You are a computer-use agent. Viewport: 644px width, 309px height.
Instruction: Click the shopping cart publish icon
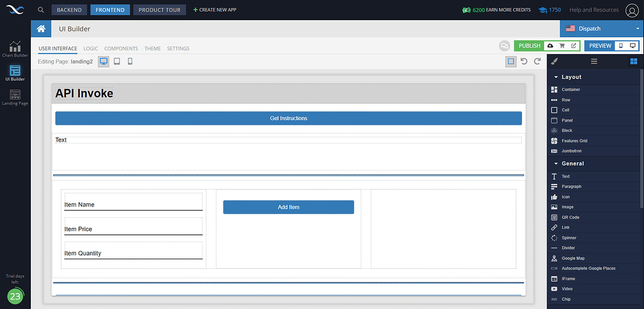tap(562, 45)
